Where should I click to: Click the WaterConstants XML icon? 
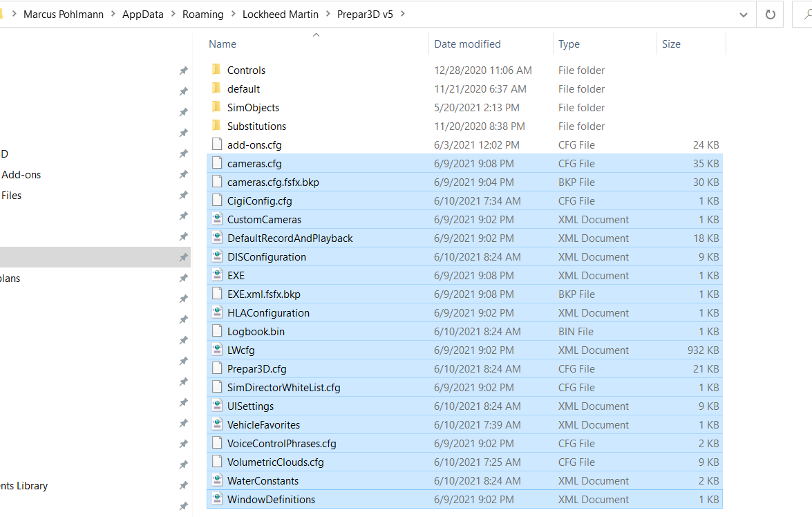pyautogui.click(x=218, y=480)
